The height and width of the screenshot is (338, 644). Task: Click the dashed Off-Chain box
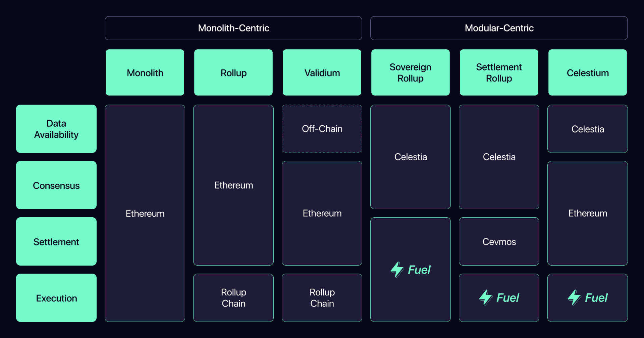pos(322,129)
